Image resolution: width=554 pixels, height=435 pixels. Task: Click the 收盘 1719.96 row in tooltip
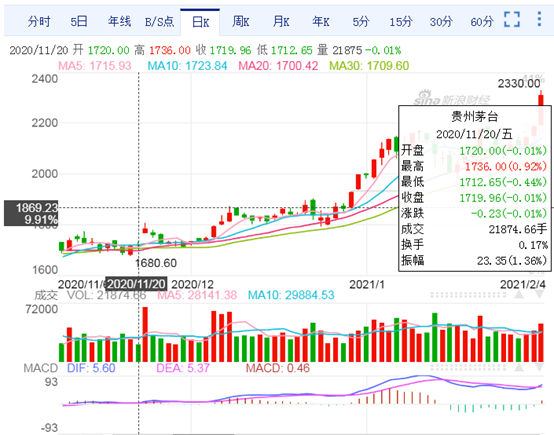pos(474,198)
